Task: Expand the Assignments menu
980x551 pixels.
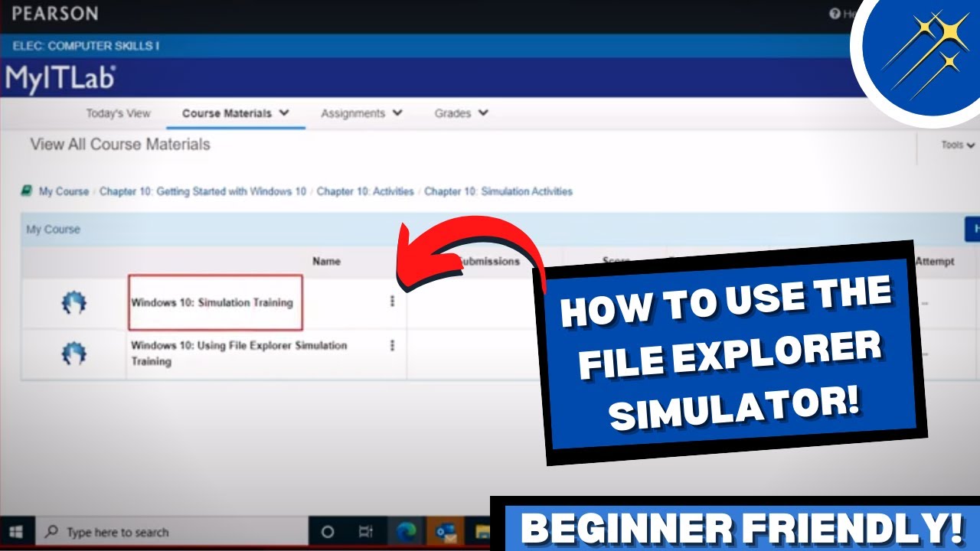Action: pos(361,113)
